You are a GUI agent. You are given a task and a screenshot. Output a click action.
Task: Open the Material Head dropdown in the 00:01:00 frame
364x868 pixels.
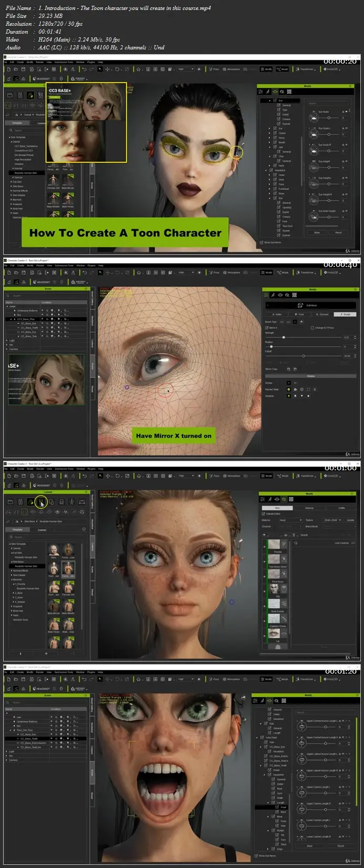(291, 520)
